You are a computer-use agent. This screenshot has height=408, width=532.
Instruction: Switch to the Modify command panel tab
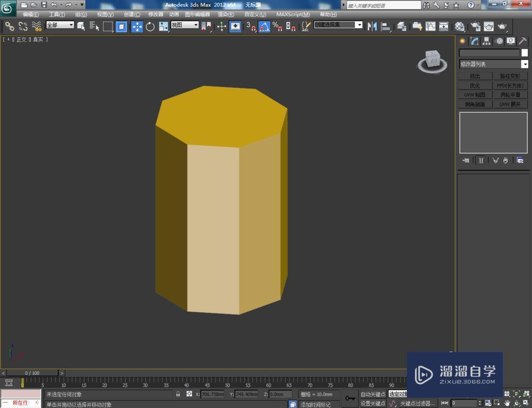tap(474, 42)
